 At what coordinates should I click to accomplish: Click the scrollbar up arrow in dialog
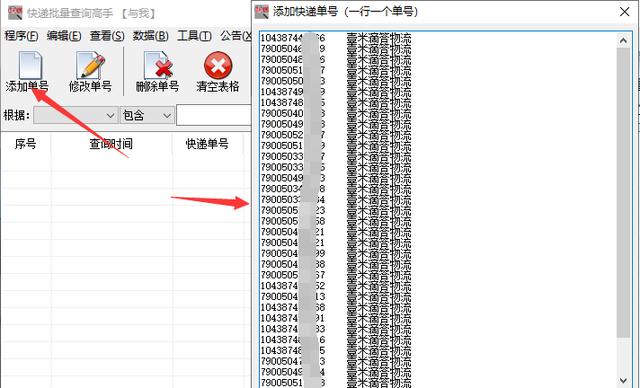[623, 40]
